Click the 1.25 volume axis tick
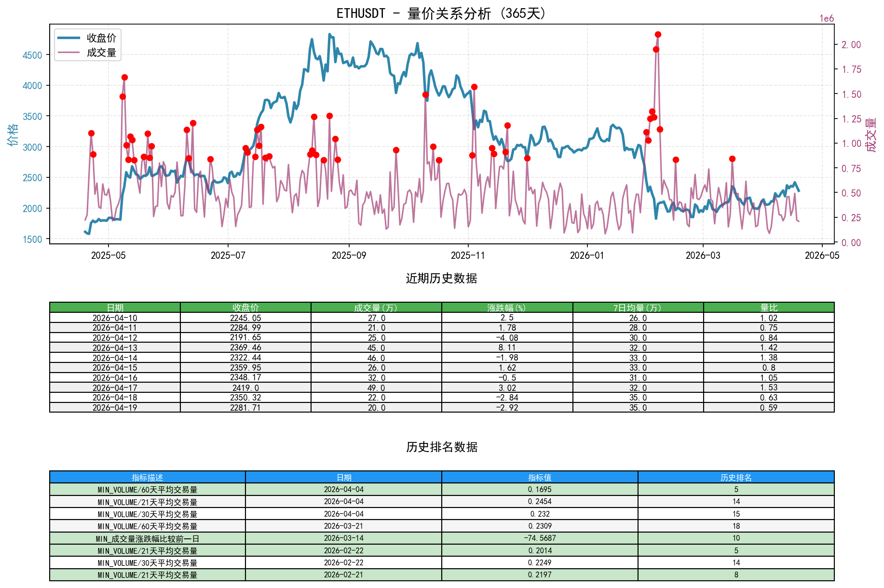 851,119
